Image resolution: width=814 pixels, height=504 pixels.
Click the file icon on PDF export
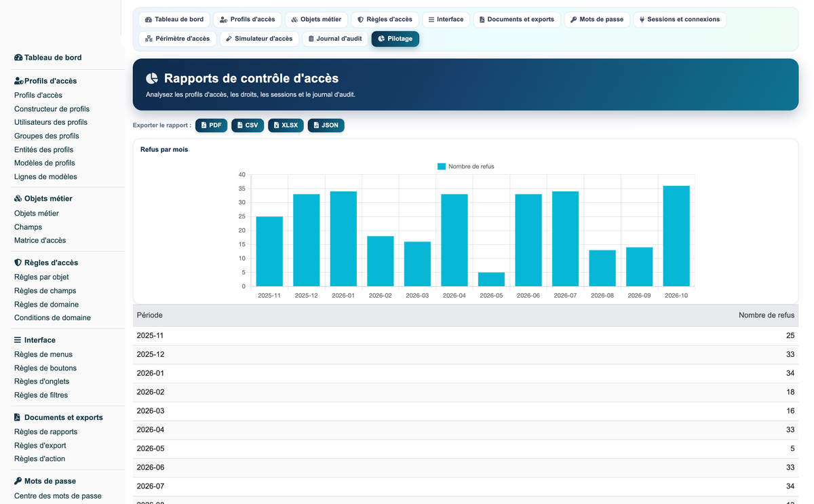203,125
